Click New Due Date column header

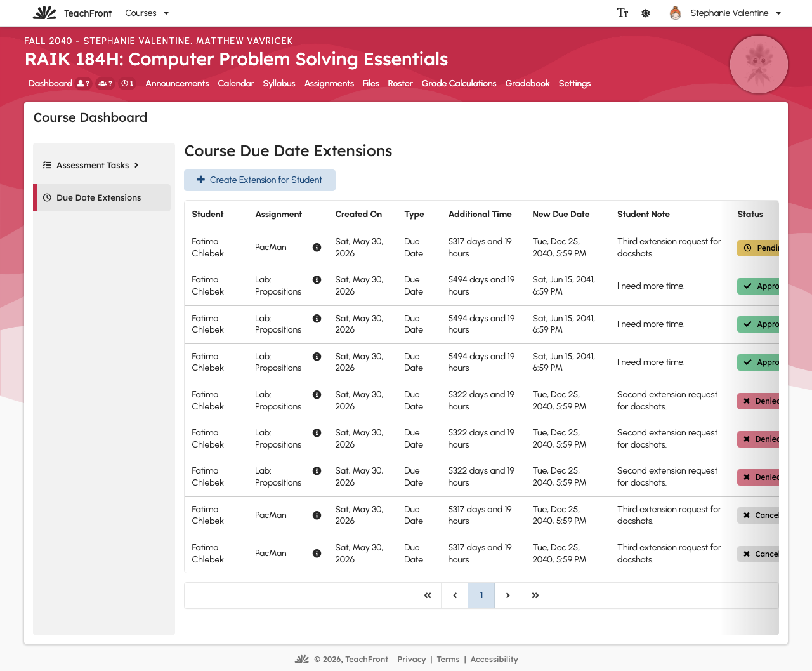tap(561, 215)
